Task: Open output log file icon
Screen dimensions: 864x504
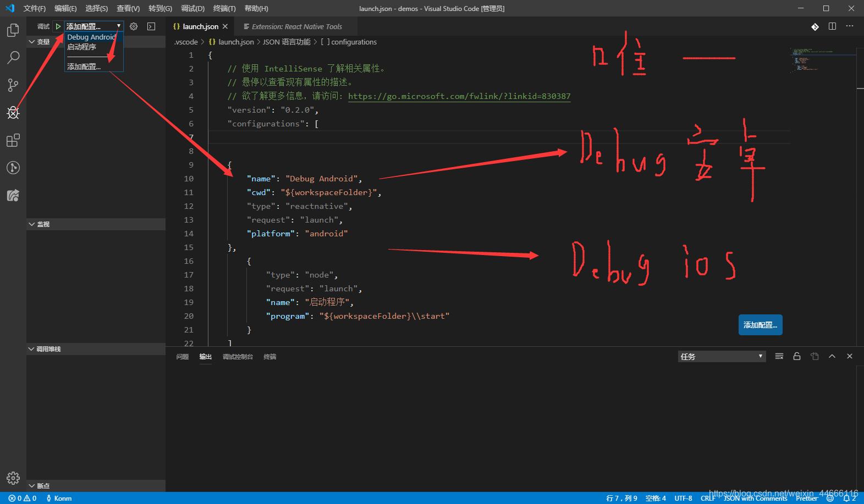Action: point(815,356)
